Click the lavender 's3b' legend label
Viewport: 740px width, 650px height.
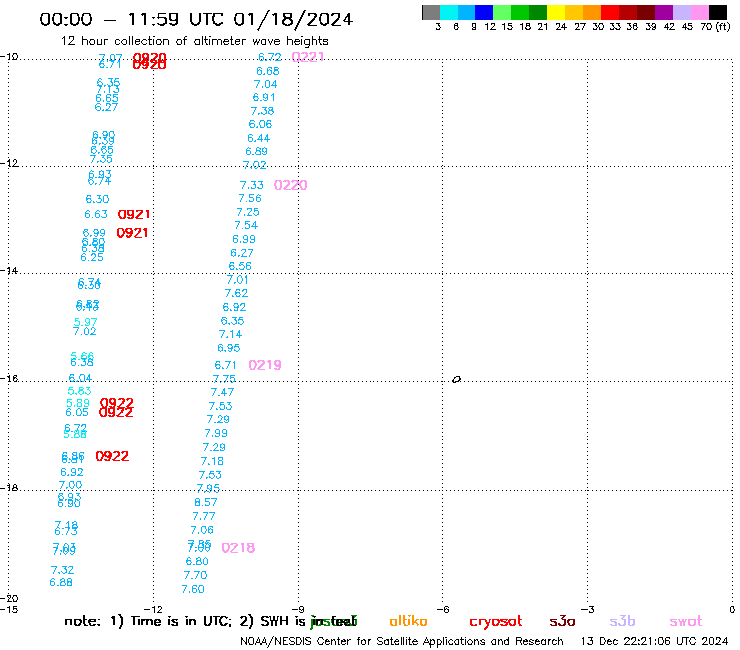(x=622, y=621)
